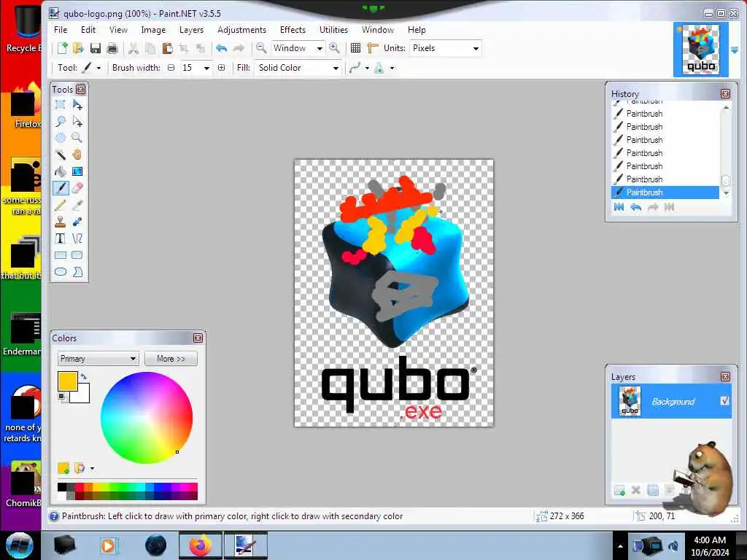Increase brush width with plus button
747x560 pixels.
pos(222,68)
